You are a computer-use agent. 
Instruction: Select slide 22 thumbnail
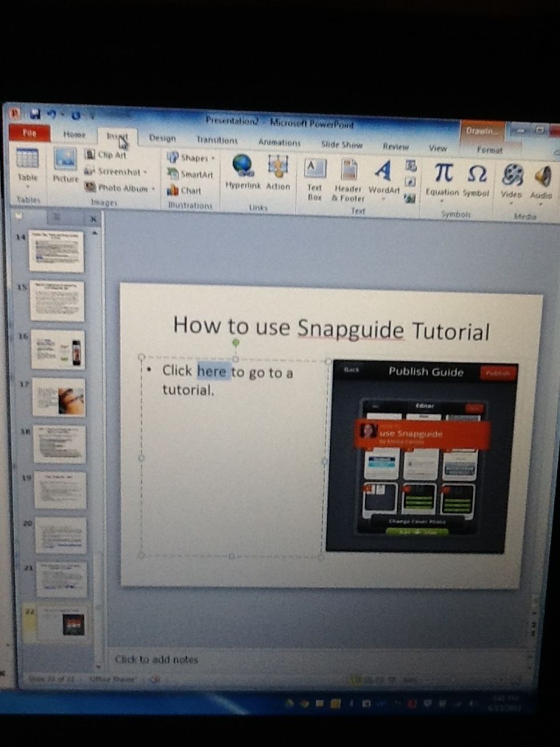click(x=62, y=624)
